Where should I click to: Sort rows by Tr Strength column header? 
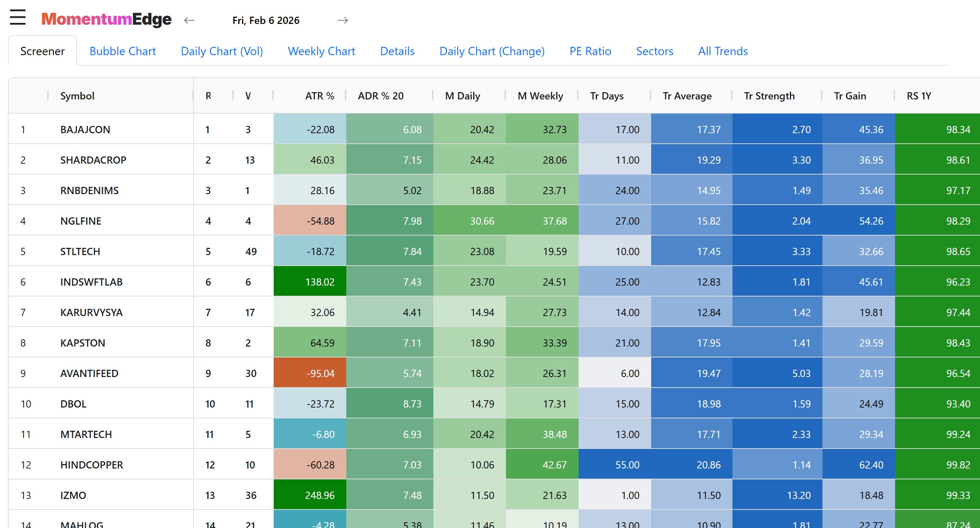pos(769,96)
